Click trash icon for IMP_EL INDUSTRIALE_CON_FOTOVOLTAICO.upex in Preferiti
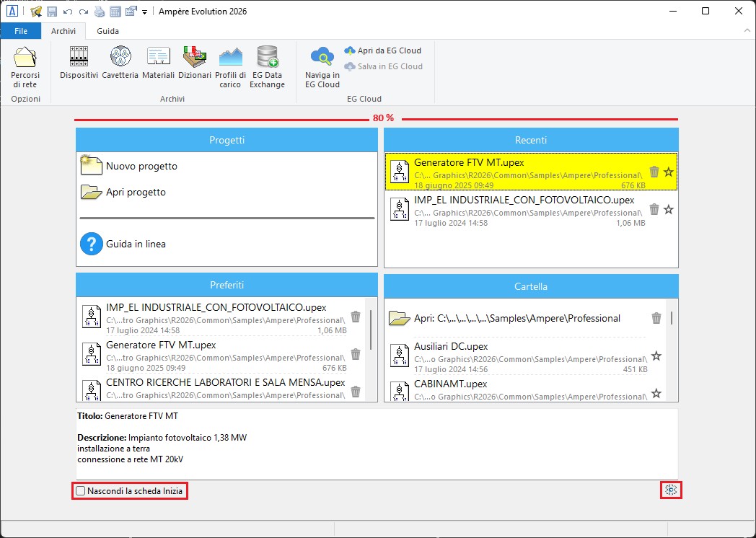This screenshot has height=538, width=756. point(356,317)
